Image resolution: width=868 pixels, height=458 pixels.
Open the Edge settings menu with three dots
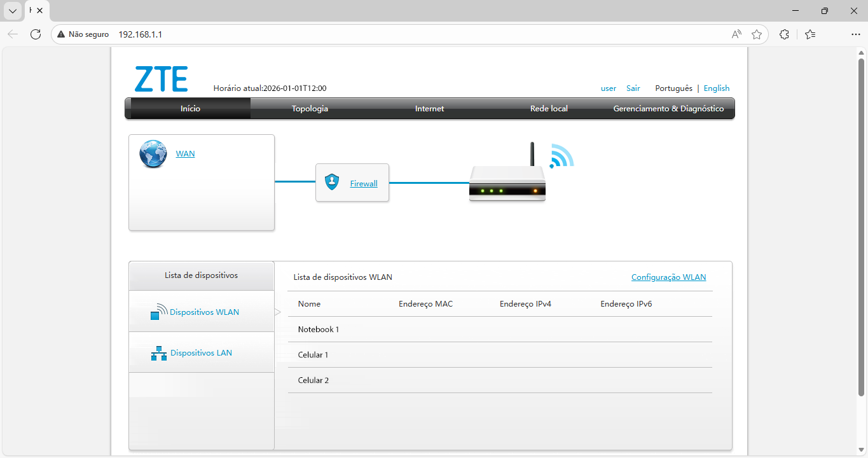[855, 34]
